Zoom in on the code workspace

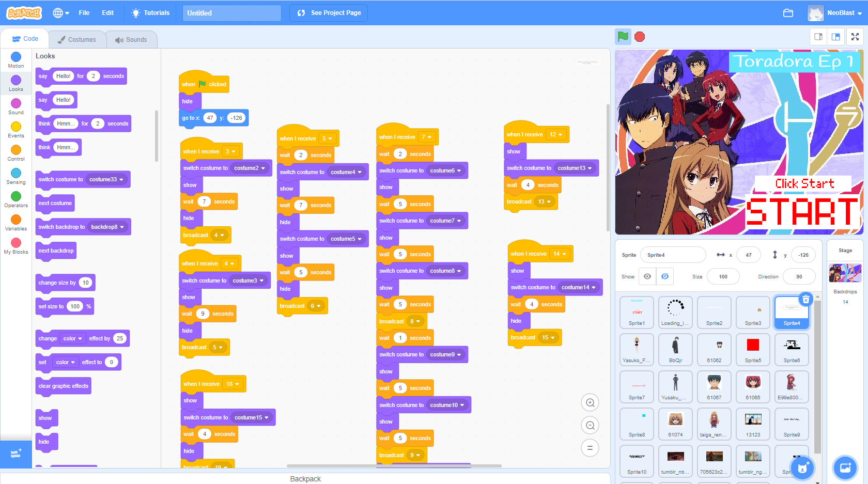590,403
